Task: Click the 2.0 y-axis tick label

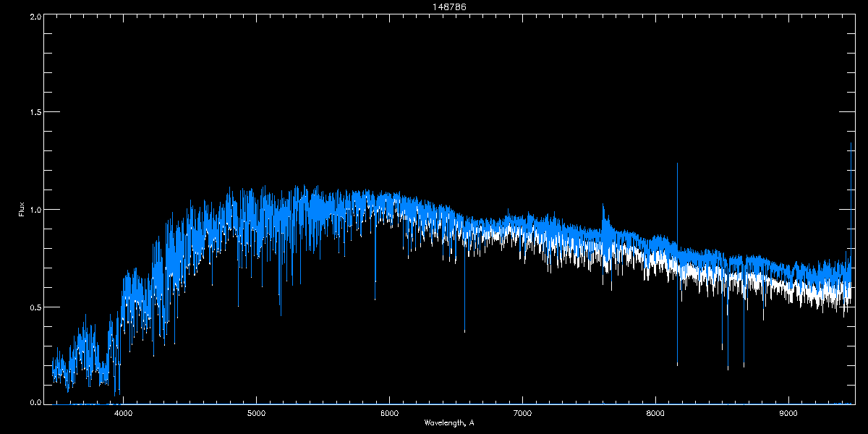Action: coord(34,16)
